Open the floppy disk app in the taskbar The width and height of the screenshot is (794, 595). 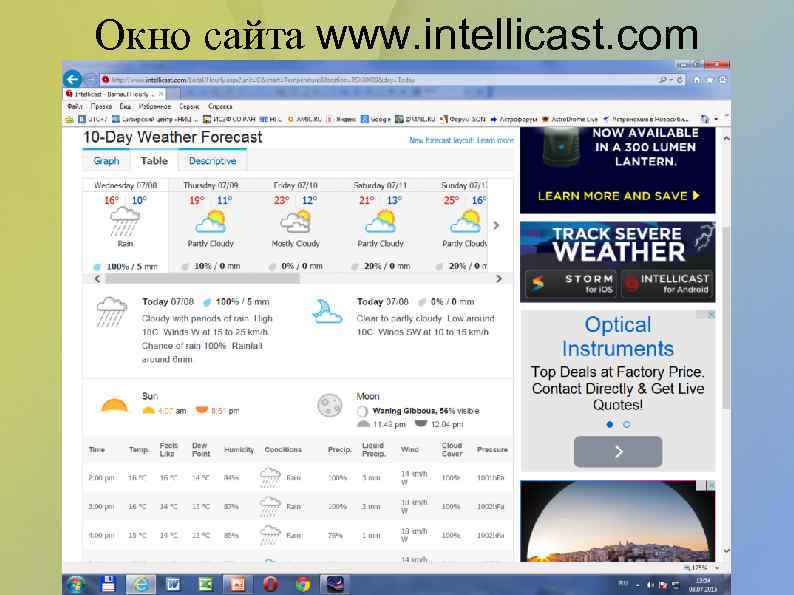[108, 585]
